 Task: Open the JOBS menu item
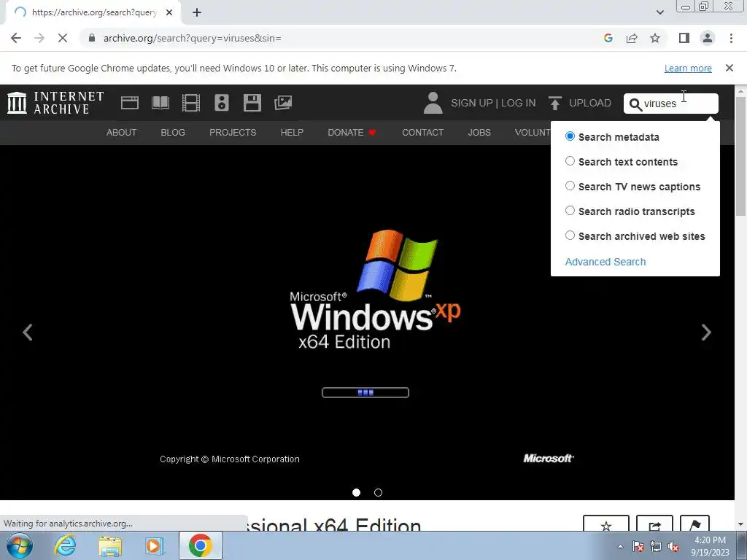(479, 133)
